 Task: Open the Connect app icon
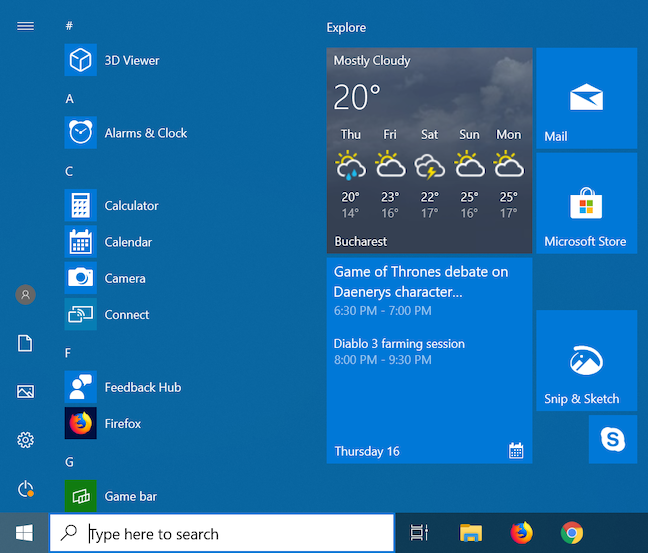point(81,314)
